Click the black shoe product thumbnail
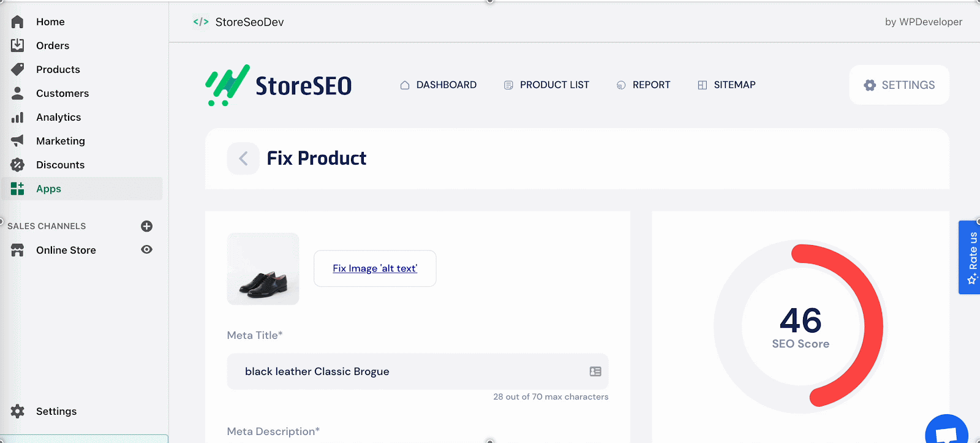 263,269
